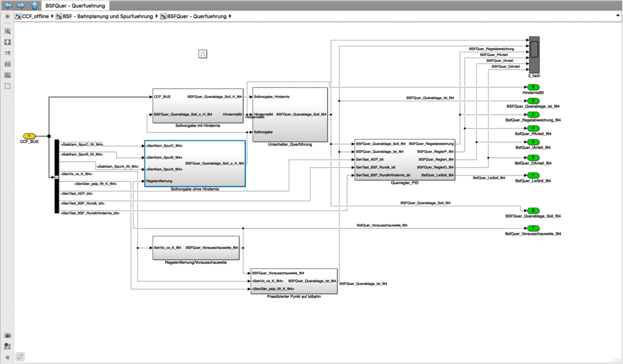Select the BSFQuer - Querfuehrung tab

[75, 6]
